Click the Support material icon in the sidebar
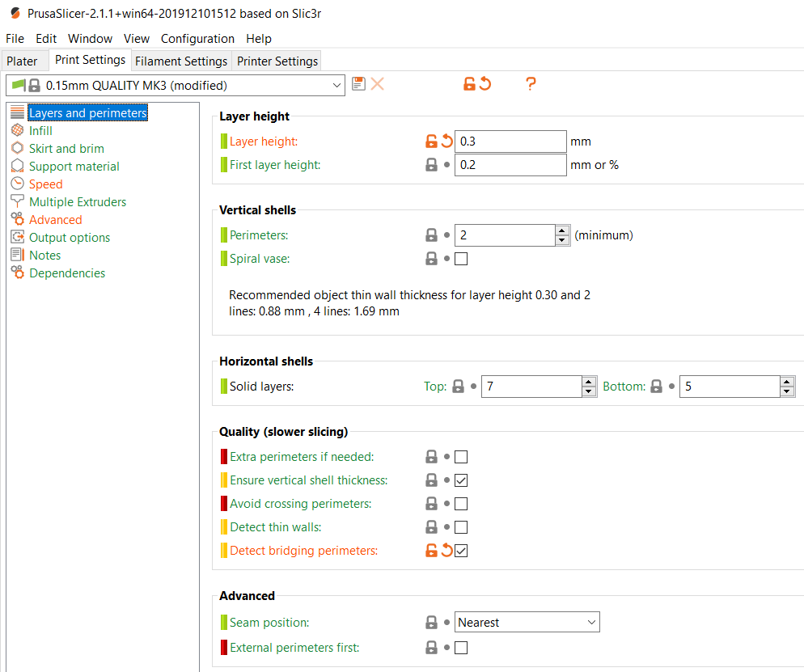The image size is (804, 672). [18, 166]
